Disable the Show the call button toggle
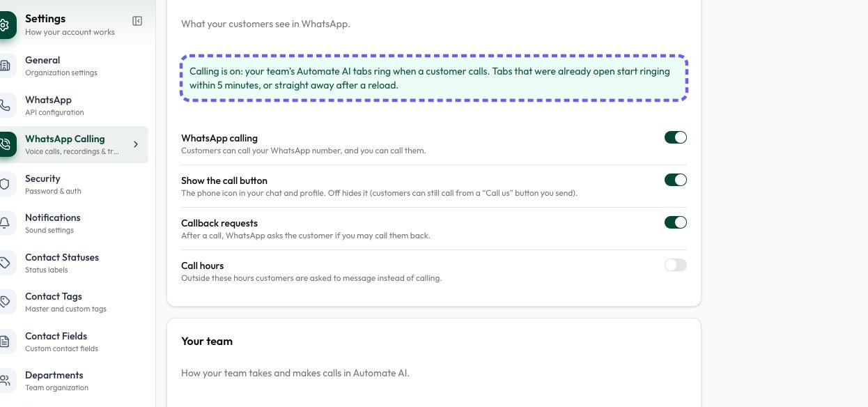 (676, 180)
